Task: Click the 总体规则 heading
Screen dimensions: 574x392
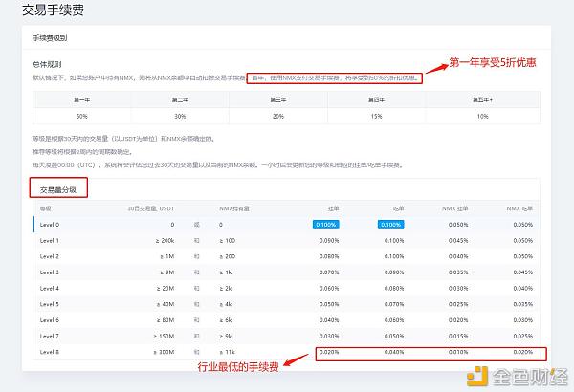Action: tap(47, 64)
